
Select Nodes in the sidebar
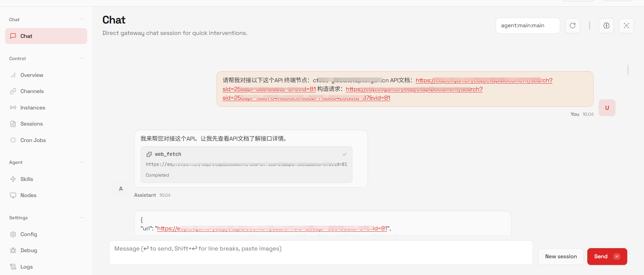[28, 195]
